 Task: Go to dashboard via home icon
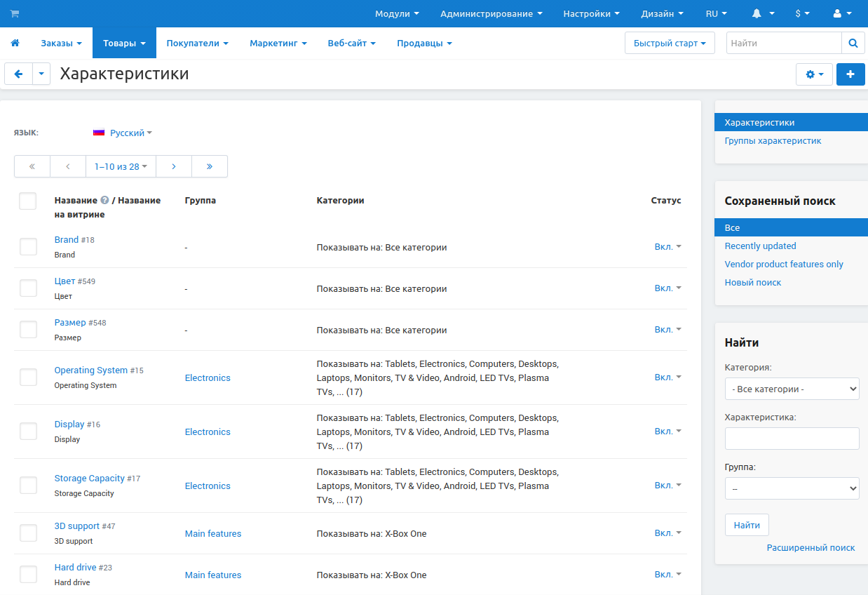[x=15, y=44]
